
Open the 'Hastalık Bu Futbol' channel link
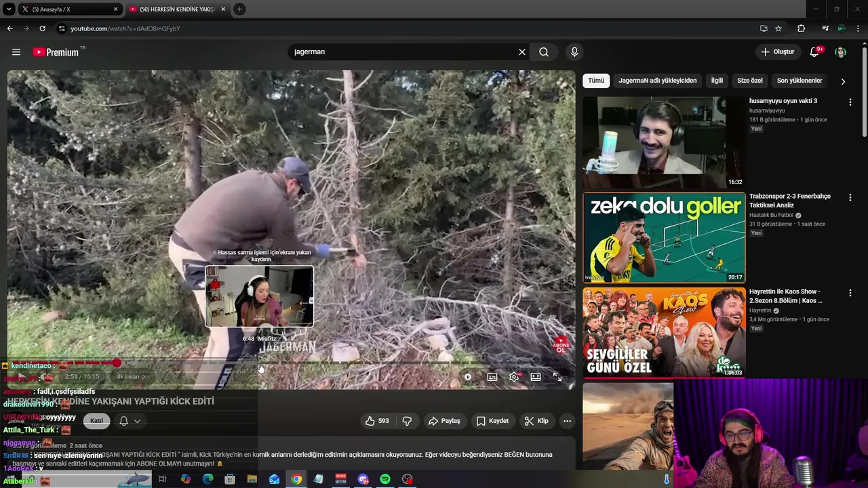tap(772, 215)
